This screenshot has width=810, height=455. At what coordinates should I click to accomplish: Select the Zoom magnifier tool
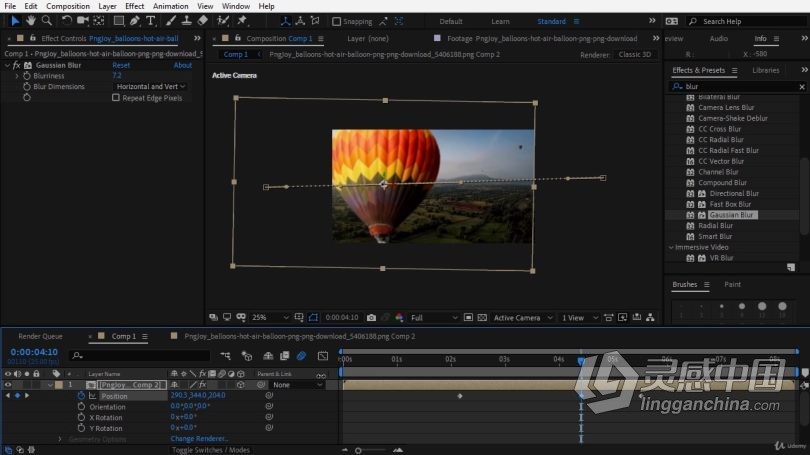46,21
